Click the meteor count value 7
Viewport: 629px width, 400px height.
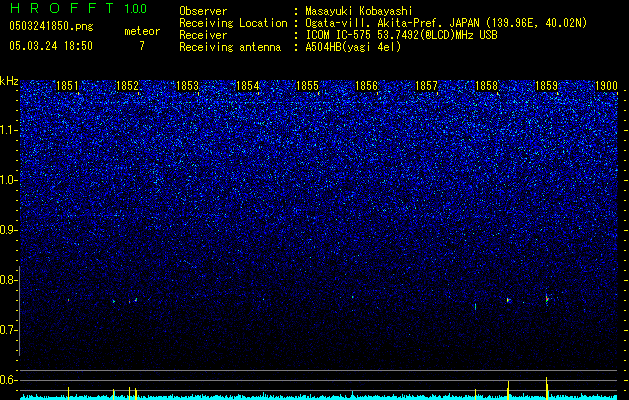tap(142, 46)
